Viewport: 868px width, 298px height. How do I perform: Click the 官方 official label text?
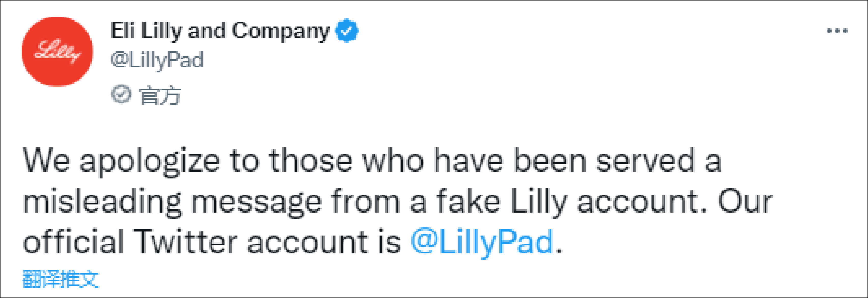coord(160,95)
